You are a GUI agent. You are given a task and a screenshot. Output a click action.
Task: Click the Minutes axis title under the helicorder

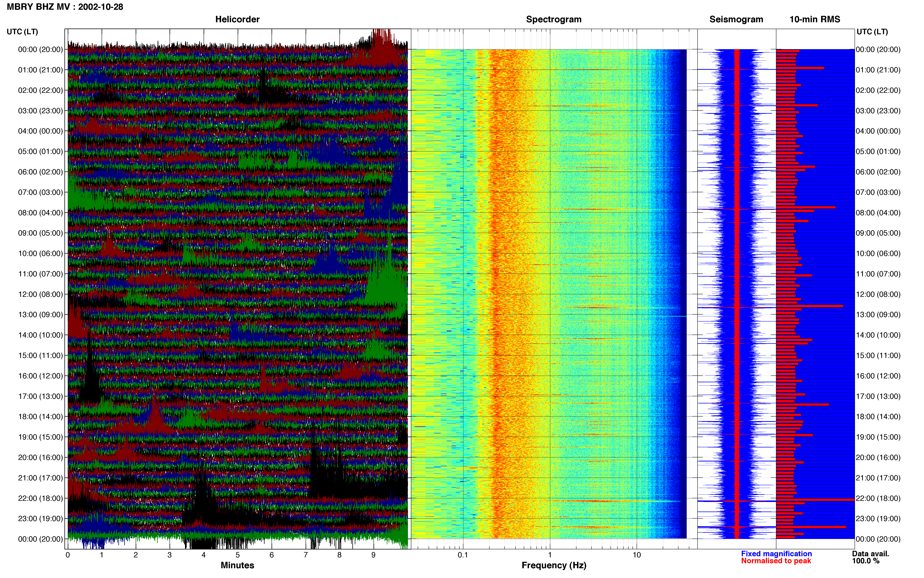point(237,565)
